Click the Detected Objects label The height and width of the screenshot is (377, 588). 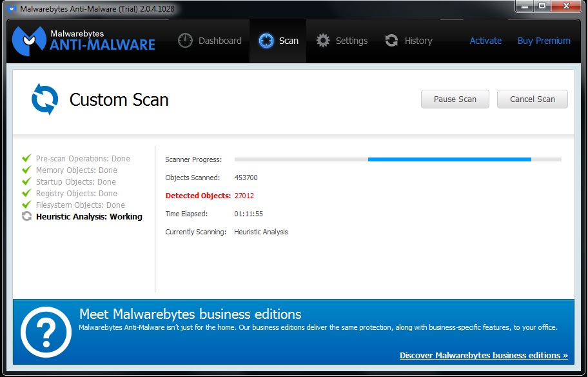click(x=198, y=196)
